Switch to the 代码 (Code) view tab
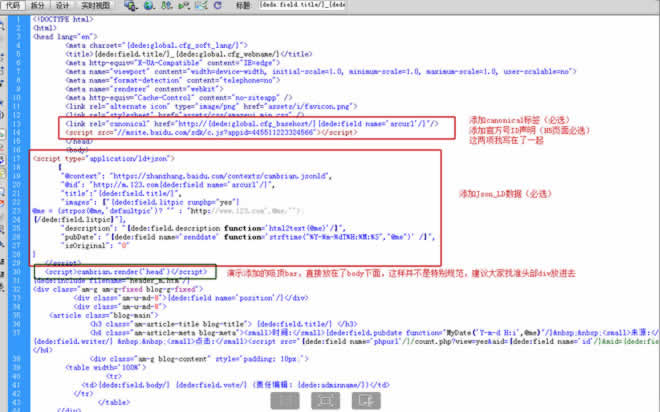Screen dimensions: 660x412 12,6
